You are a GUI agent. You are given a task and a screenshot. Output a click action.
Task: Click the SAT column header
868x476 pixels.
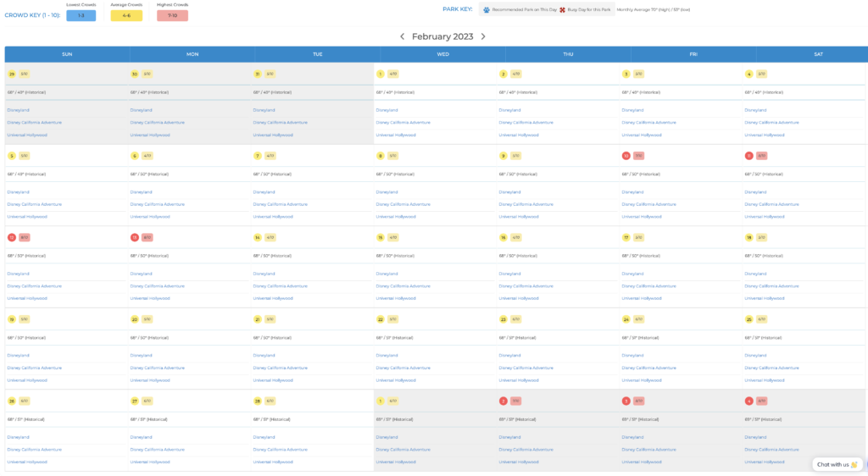(818, 54)
